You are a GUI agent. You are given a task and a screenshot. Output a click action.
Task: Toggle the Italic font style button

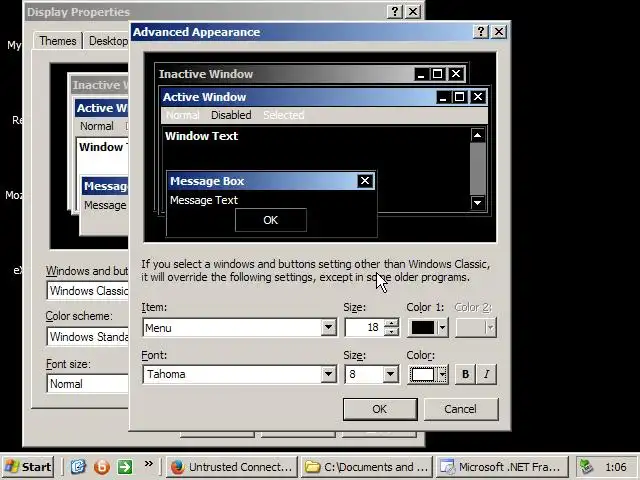coord(487,374)
